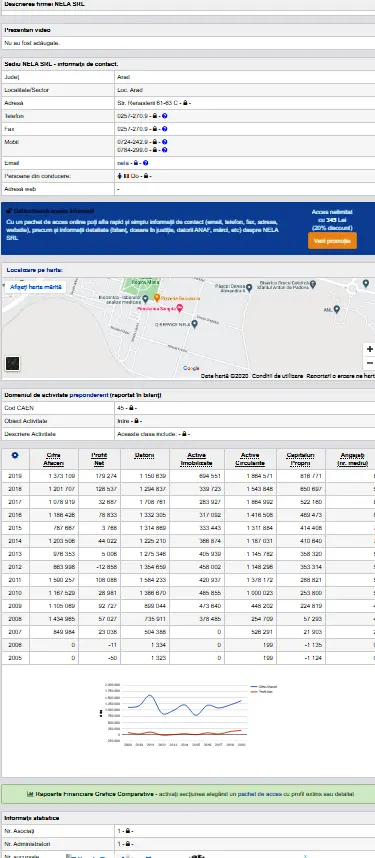Click the Pizza map marker in orange

157,298
